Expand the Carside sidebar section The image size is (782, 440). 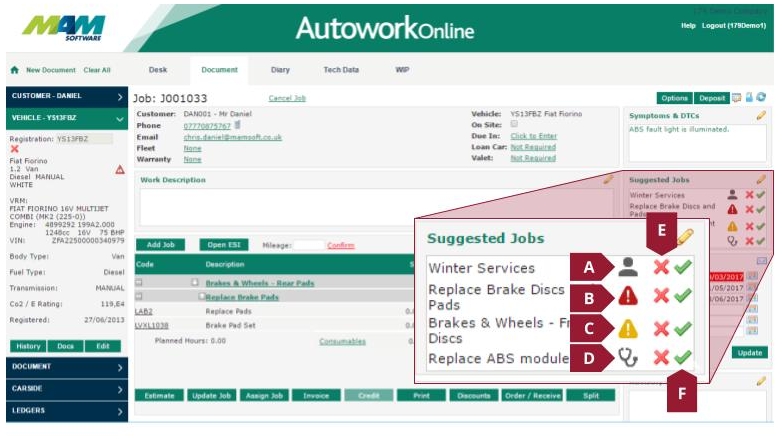pyautogui.click(x=120, y=389)
